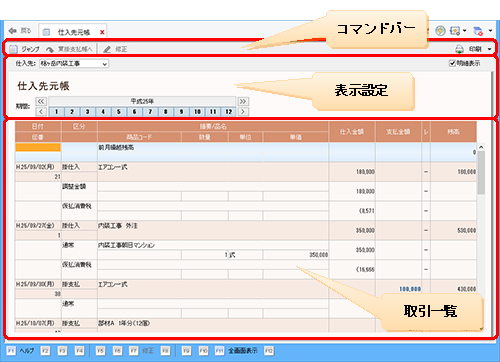The width and height of the screenshot is (500, 362).
Task: Click the 戻る back arrow icon
Action: (x=13, y=31)
